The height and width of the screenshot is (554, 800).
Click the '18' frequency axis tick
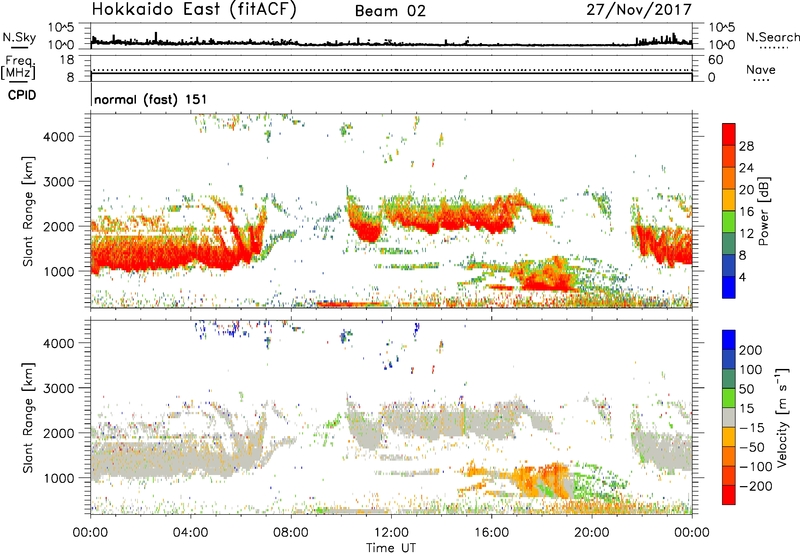tap(67, 60)
